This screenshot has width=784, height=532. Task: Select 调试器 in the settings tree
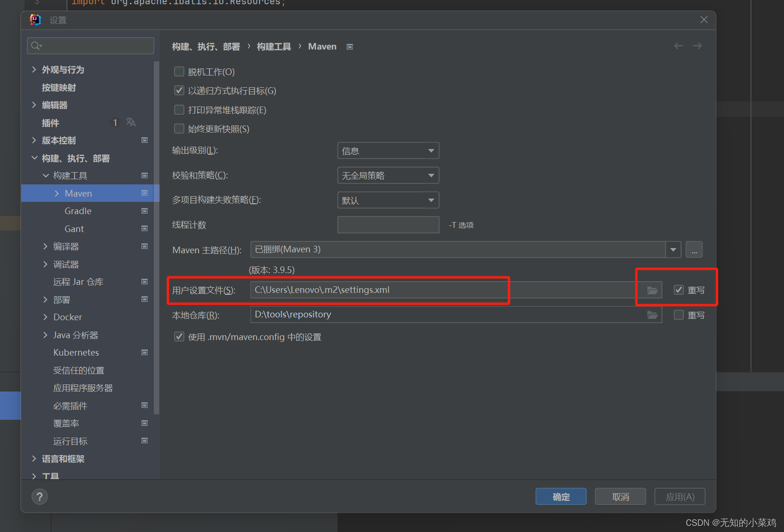66,265
